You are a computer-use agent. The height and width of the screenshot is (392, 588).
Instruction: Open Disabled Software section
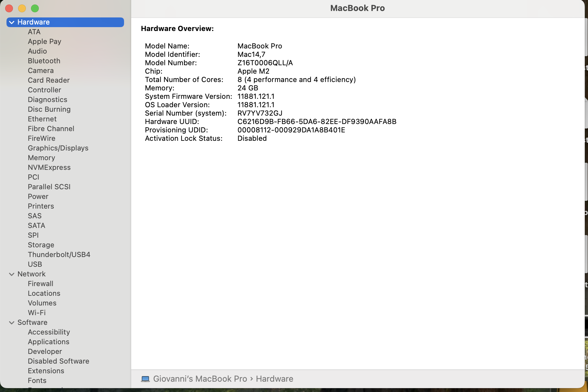pos(58,361)
